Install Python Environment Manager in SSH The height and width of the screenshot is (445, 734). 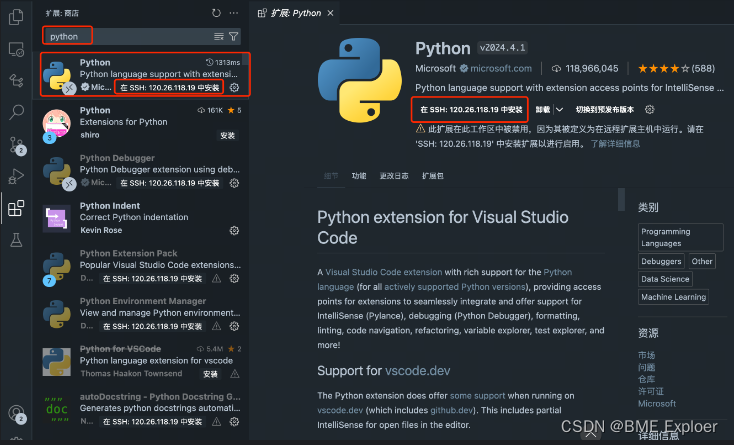[152, 326]
